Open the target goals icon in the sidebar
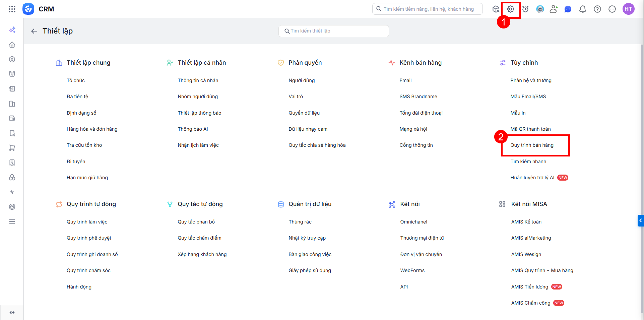Screen dimensions: 644x320 (12, 207)
